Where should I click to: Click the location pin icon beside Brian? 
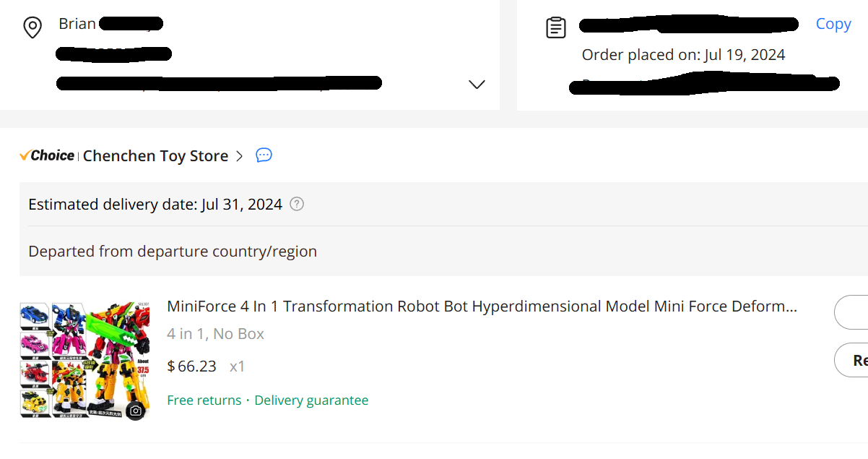(x=32, y=27)
